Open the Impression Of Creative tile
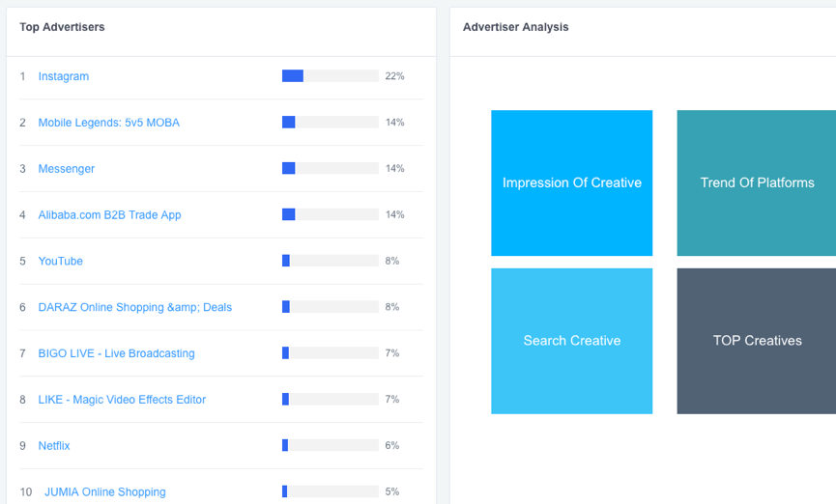Screen dimensions: 836x504 571,182
